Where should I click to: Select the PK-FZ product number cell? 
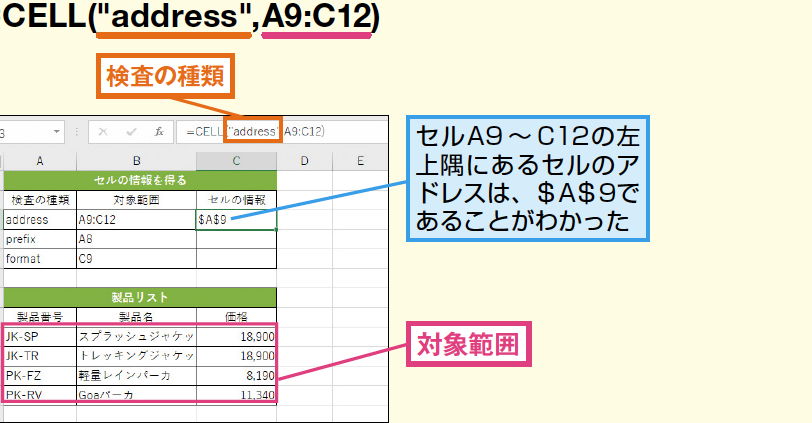click(40, 375)
